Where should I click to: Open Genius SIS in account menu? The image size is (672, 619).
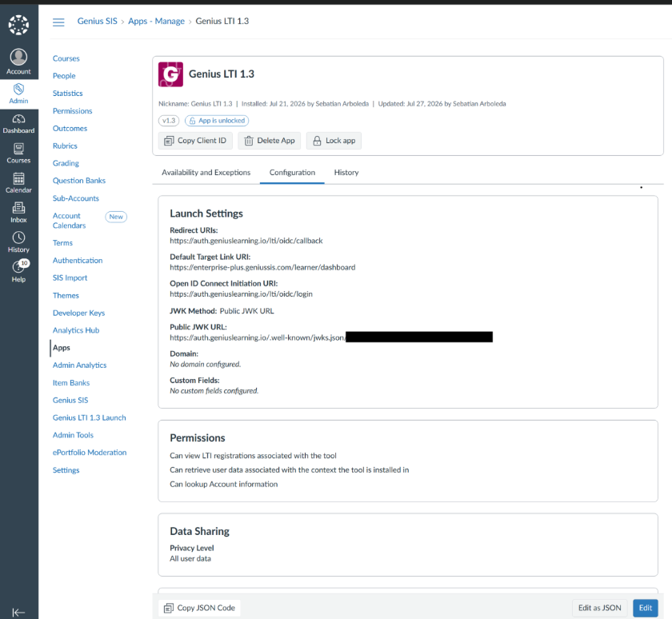[x=70, y=401]
